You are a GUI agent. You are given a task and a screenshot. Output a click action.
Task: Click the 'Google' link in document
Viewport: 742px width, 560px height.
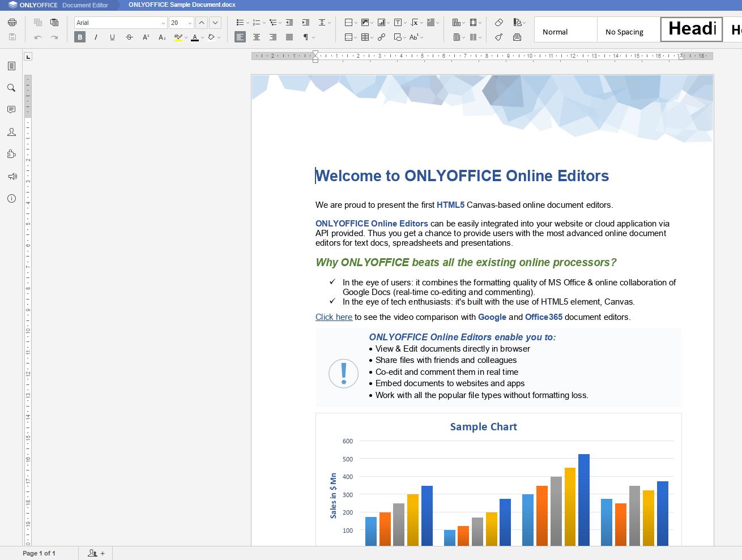[x=492, y=317]
